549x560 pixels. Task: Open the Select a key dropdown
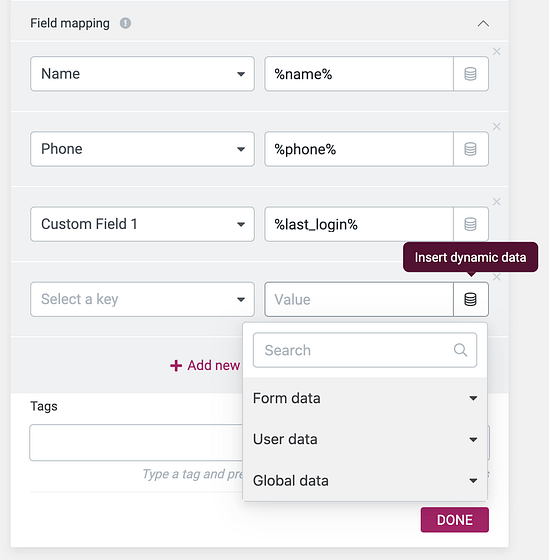(x=142, y=299)
